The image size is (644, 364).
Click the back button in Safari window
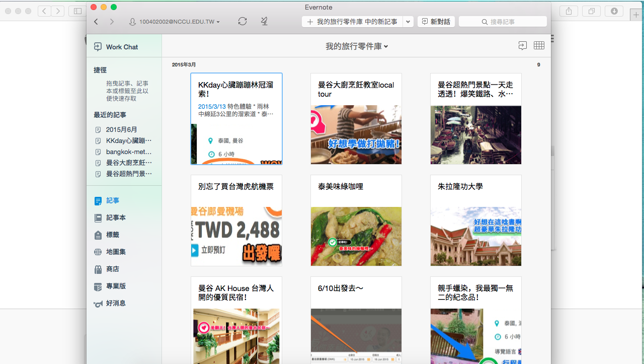44,11
